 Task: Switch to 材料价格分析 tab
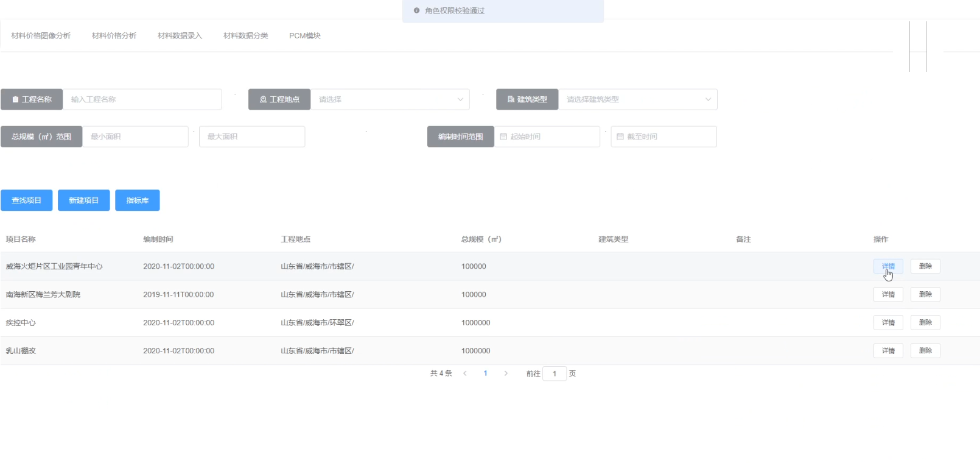(114, 36)
